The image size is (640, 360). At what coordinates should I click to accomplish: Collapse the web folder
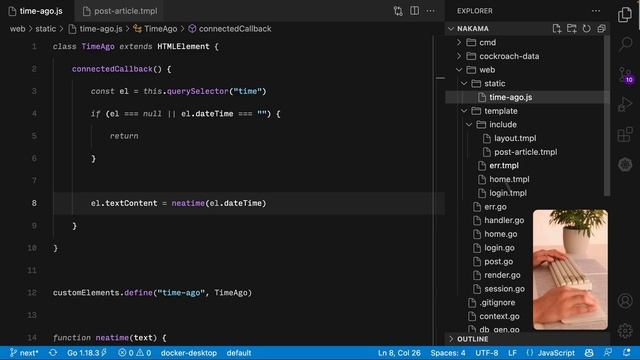coord(487,70)
